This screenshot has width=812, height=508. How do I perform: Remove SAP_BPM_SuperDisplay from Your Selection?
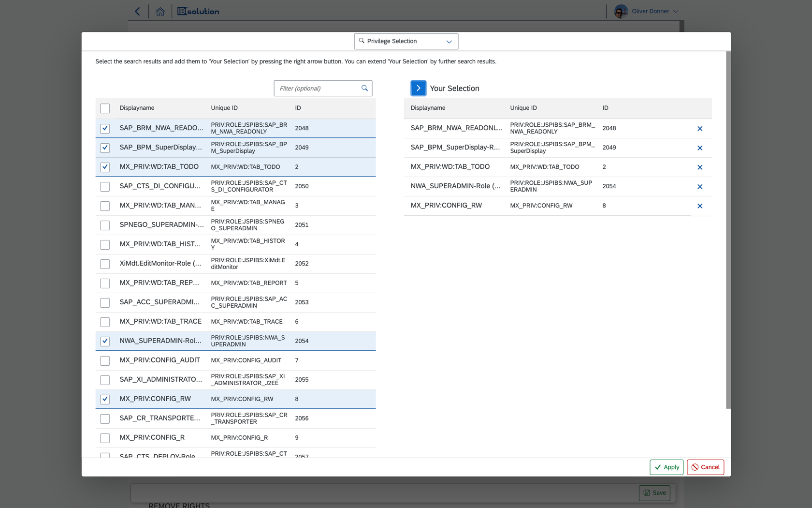(x=699, y=148)
